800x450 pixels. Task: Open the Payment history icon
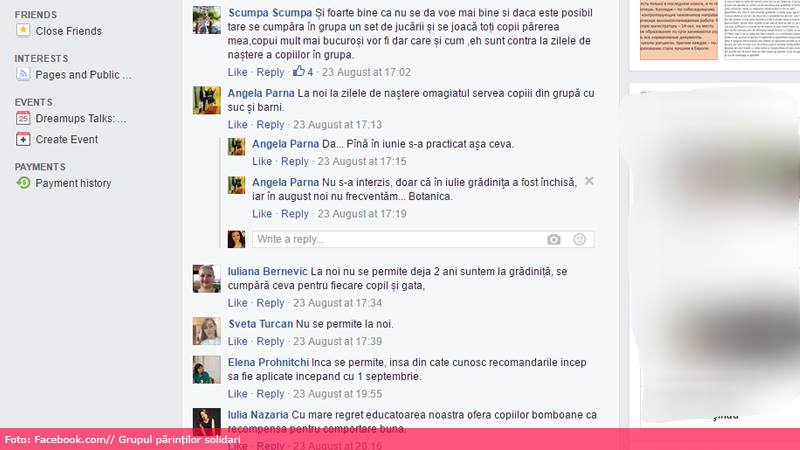[23, 183]
